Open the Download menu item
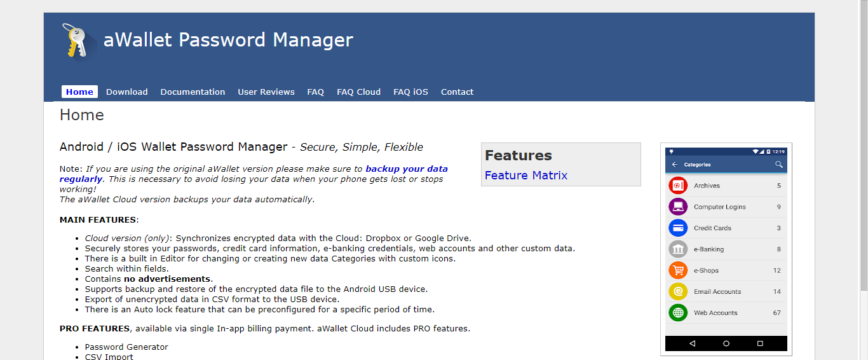 (127, 92)
